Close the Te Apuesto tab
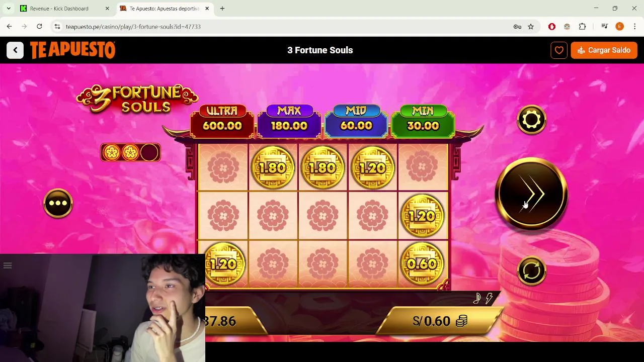Screen dimensions: 644x362 pos(207,9)
